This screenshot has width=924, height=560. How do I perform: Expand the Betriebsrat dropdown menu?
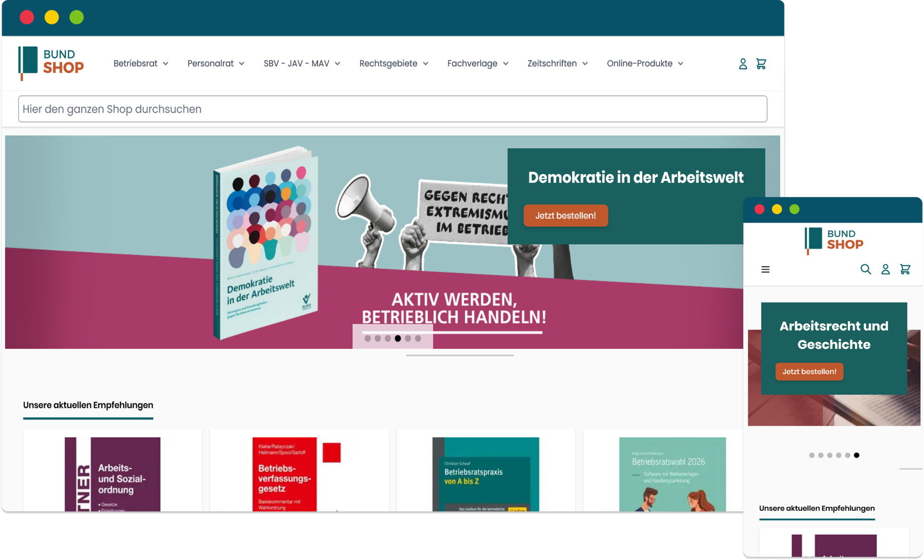141,64
